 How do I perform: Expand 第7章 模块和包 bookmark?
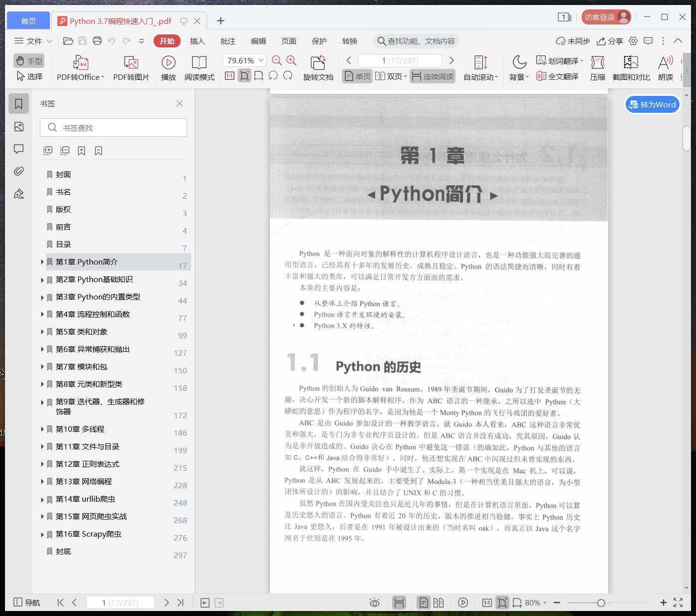click(x=42, y=367)
